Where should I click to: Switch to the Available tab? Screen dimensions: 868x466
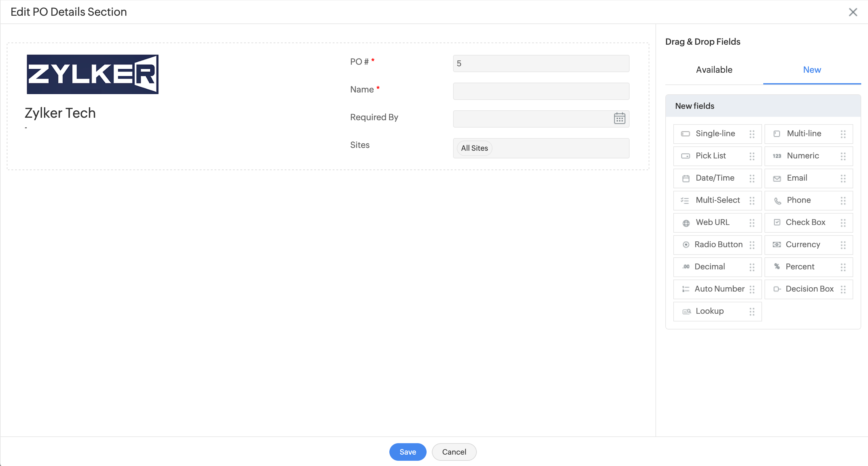coord(714,70)
